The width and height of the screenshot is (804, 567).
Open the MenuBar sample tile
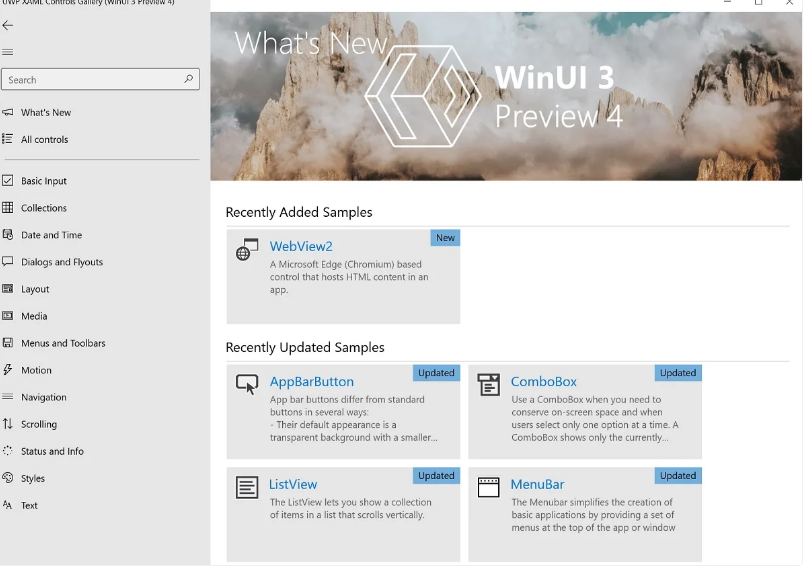point(584,513)
